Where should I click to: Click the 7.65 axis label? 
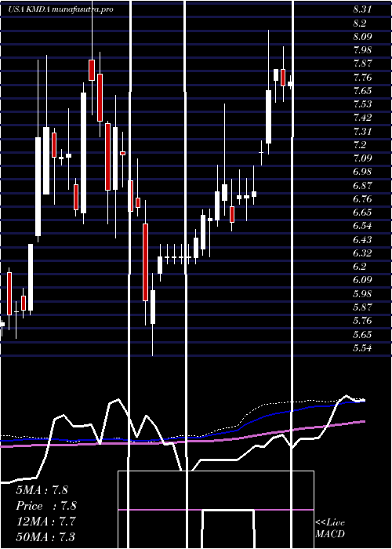coord(362,91)
